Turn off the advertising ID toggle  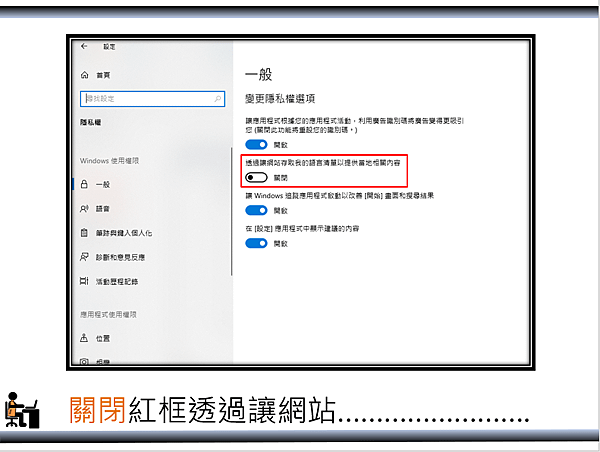[256, 145]
